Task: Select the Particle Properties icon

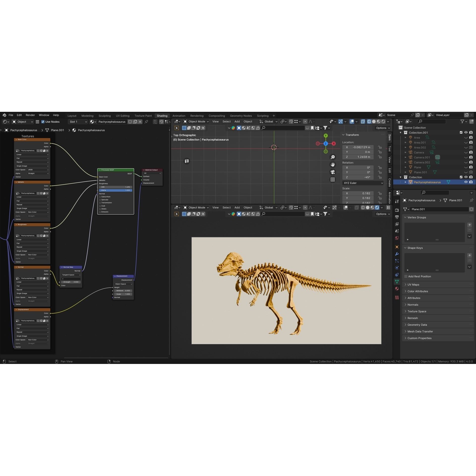Action: pos(397,261)
